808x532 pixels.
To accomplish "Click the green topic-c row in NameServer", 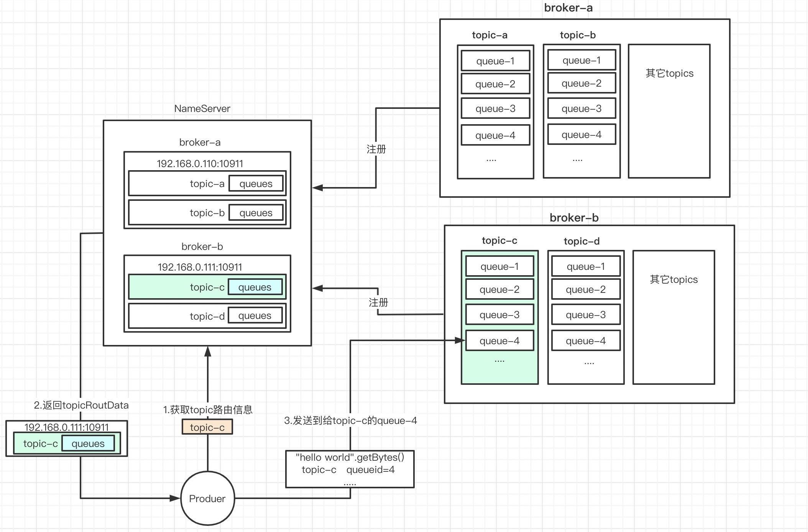I will (207, 287).
